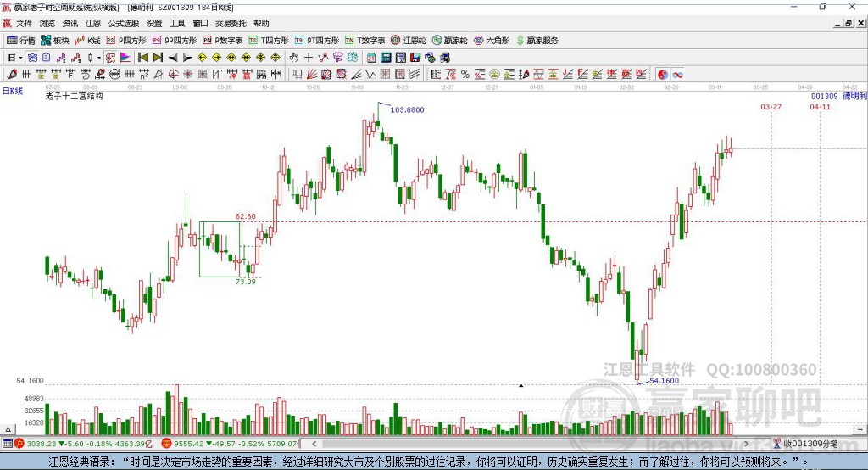Open the 浏览 menu
Viewport: 868px width, 470px height.
[x=47, y=23]
